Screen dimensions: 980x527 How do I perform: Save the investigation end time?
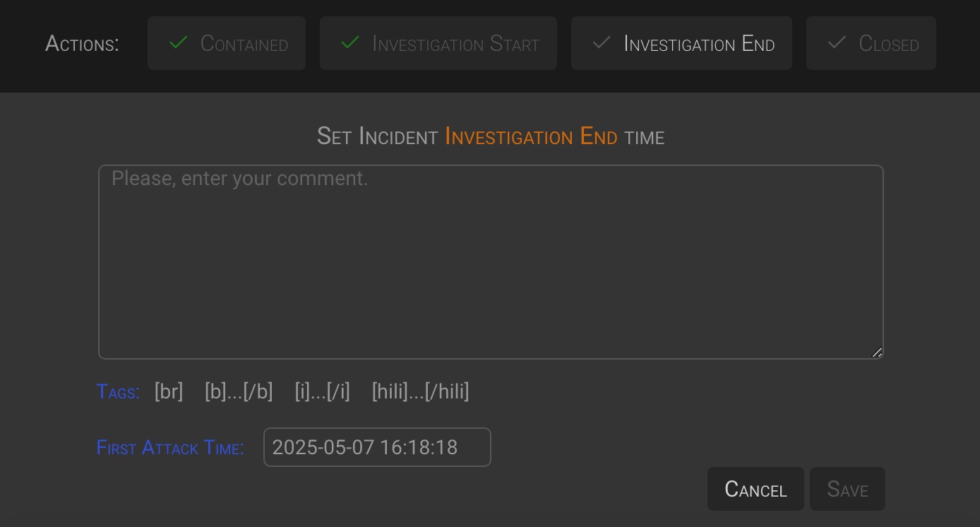[x=847, y=489]
